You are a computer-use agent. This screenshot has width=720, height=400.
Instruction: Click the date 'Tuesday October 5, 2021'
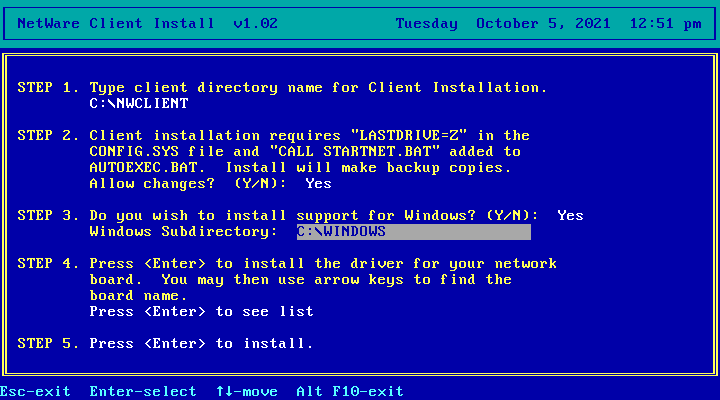tap(503, 23)
